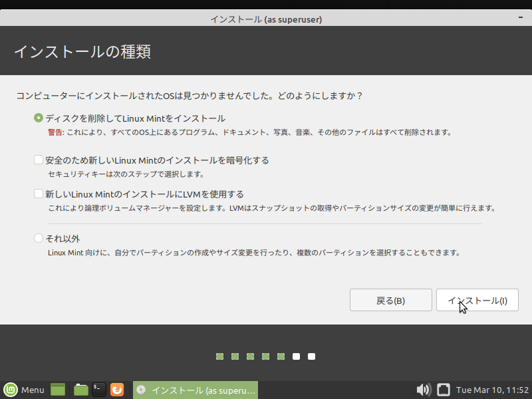This screenshot has width=532, height=399.
Task: Click the question text about no OS found
Action: 190,96
